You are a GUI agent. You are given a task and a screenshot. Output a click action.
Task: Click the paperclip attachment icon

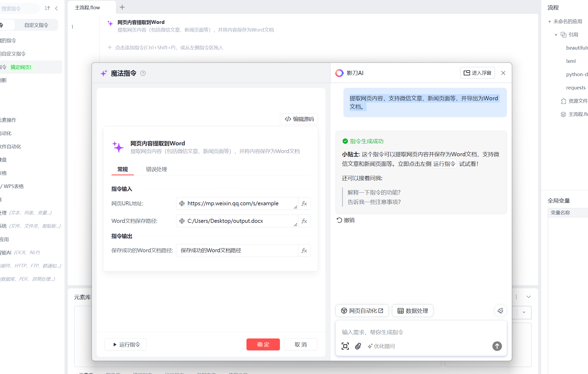[358, 346]
